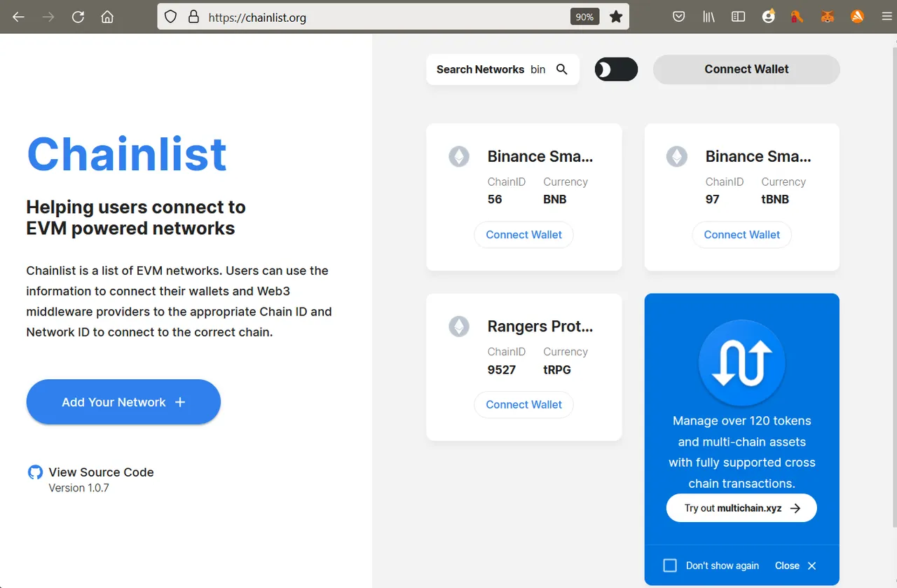Screen dimensions: 897x588
Task: Reload the page with the refresh icon
Action: pyautogui.click(x=78, y=17)
